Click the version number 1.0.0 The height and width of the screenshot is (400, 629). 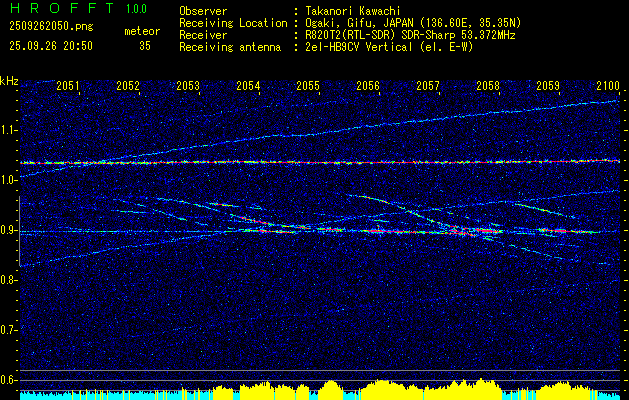(136, 9)
